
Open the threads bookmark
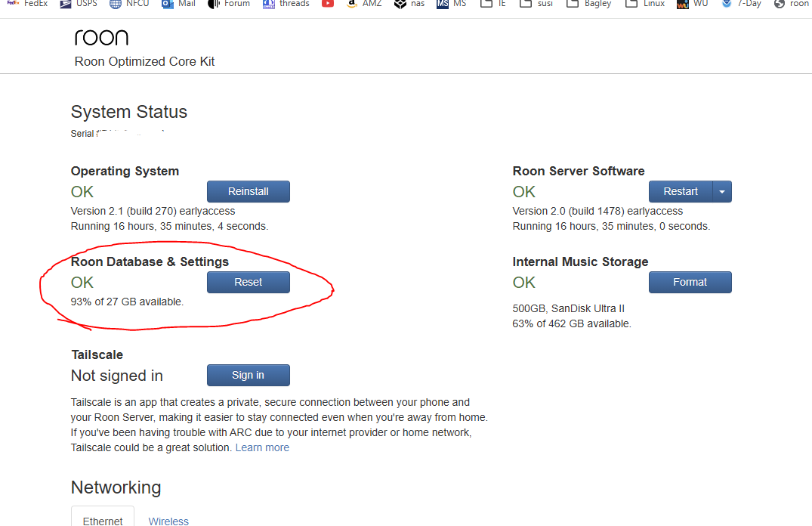point(286,4)
